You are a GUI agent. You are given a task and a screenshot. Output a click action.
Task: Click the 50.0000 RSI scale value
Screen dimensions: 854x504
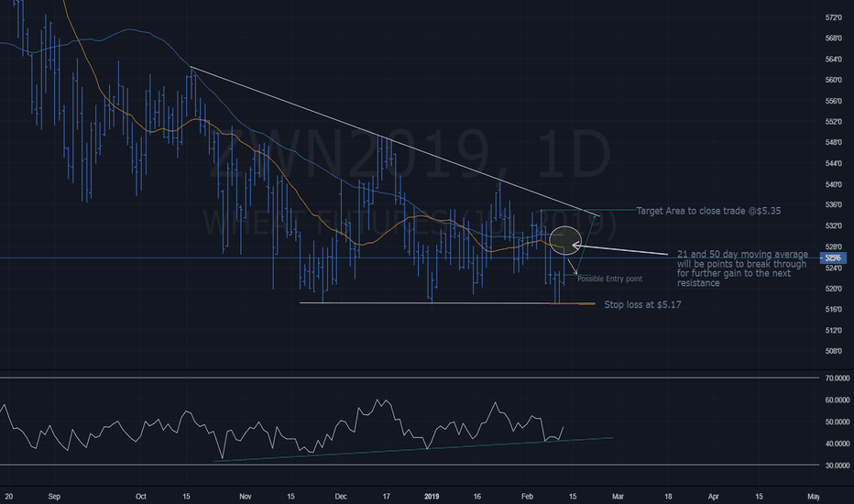838,422
